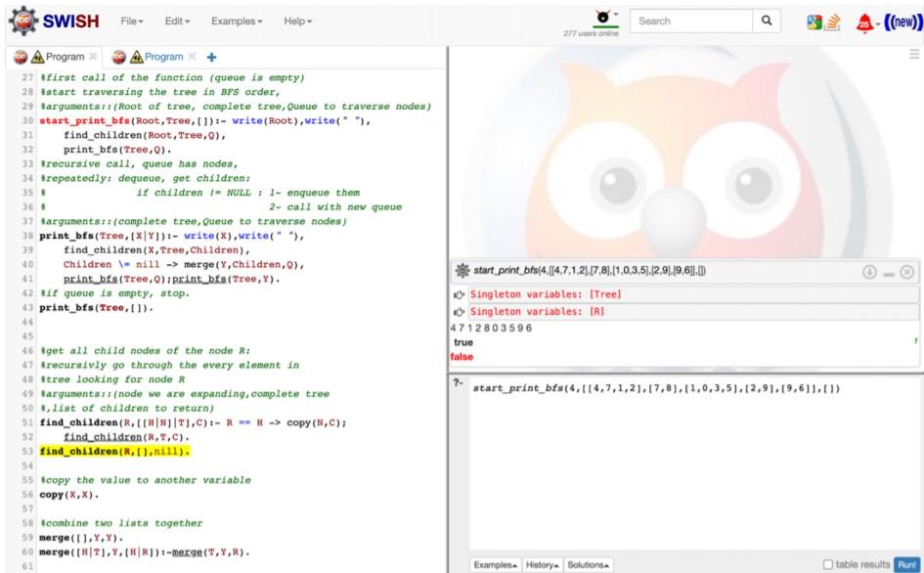Open the Help menu
The width and height of the screenshot is (924, 573).
point(297,22)
